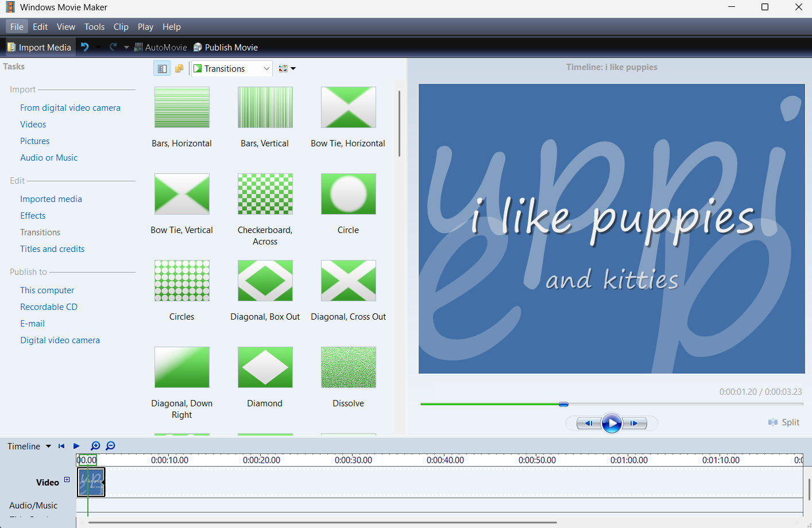Open the Edit menu
Screen dimensions: 812x528
pos(40,26)
